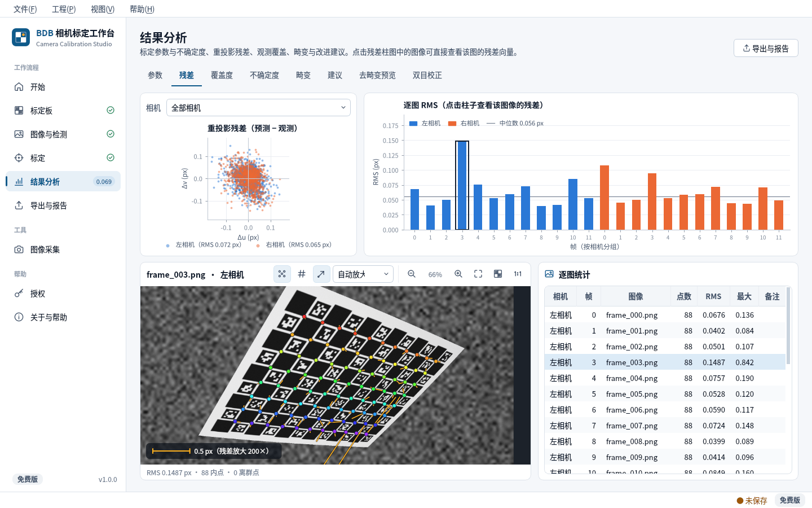This screenshot has height=508, width=812.
Task: Click the BDB app logo icon
Action: [21, 37]
